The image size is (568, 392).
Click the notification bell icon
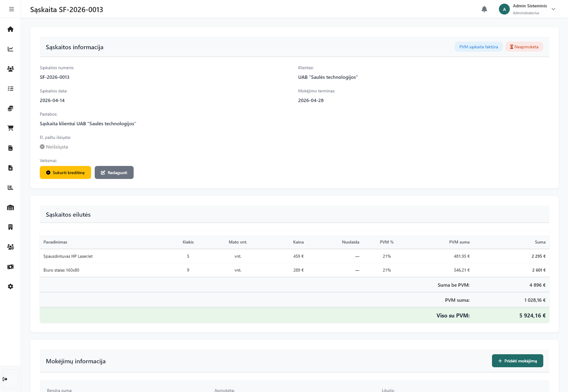(x=484, y=9)
